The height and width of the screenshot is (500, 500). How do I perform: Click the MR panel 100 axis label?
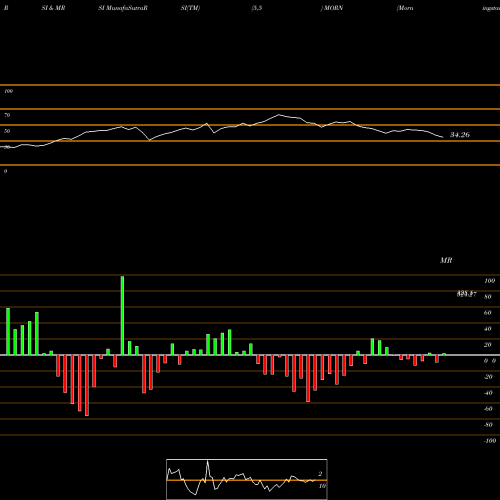(489, 281)
